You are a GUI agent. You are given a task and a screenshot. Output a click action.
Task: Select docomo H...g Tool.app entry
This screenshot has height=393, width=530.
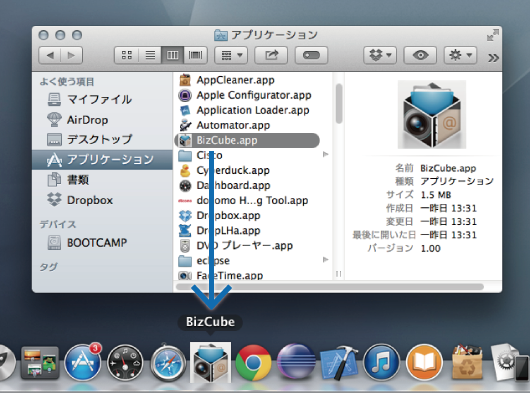(x=248, y=200)
